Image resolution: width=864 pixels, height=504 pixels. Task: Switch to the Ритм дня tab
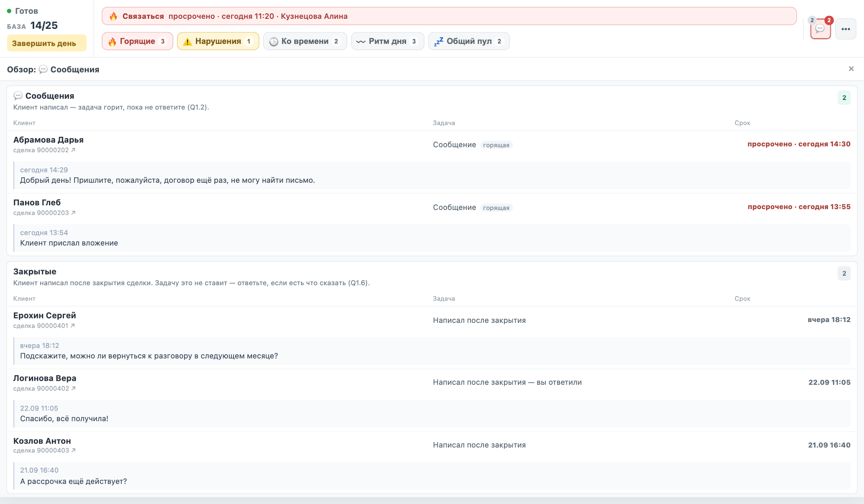click(388, 41)
